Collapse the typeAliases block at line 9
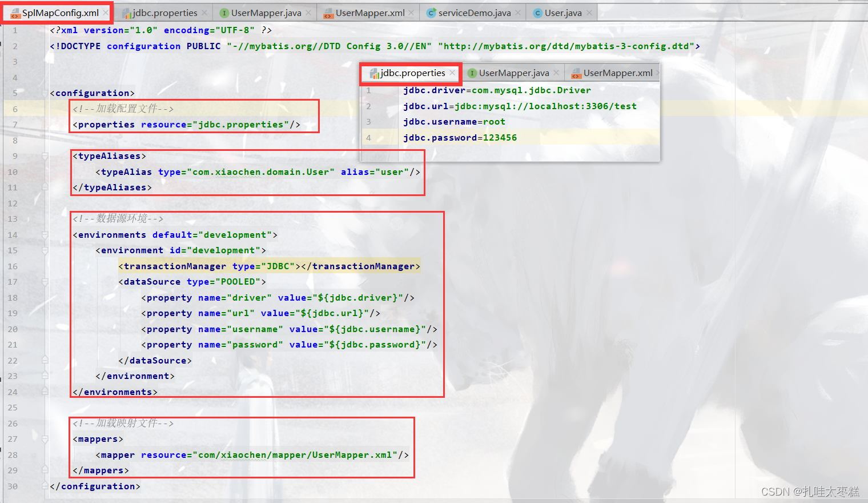Image resolution: width=868 pixels, height=503 pixels. (45, 156)
